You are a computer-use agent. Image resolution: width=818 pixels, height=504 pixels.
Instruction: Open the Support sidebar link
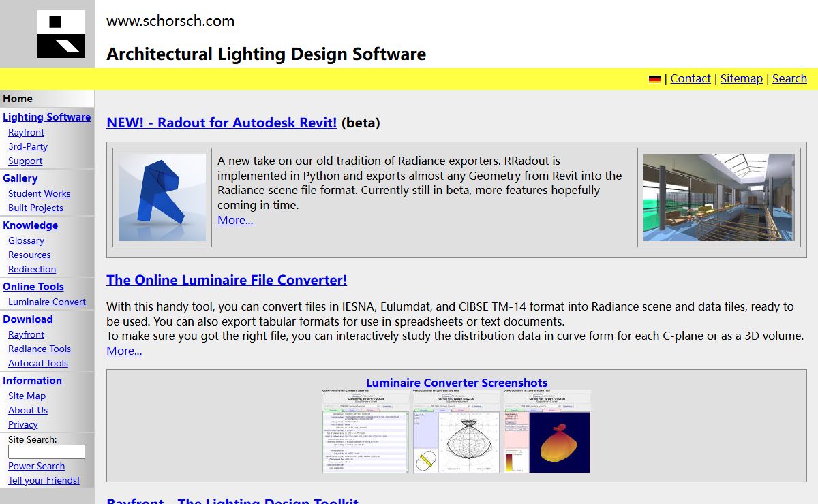point(25,161)
